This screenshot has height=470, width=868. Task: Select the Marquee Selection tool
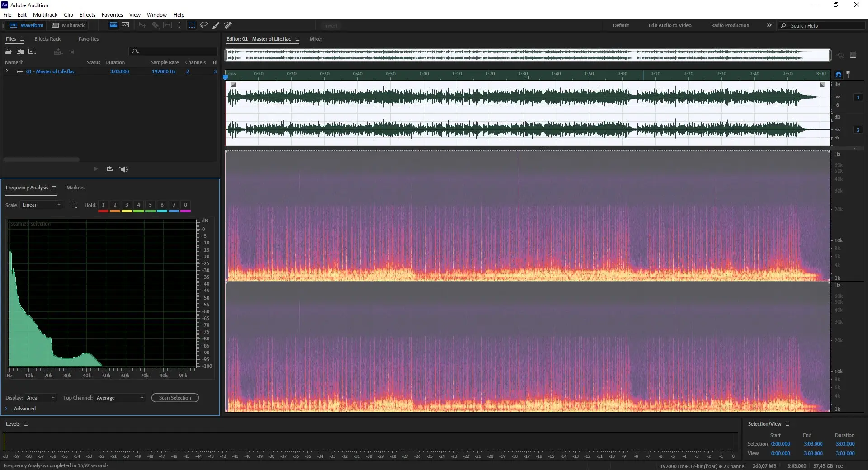point(192,25)
